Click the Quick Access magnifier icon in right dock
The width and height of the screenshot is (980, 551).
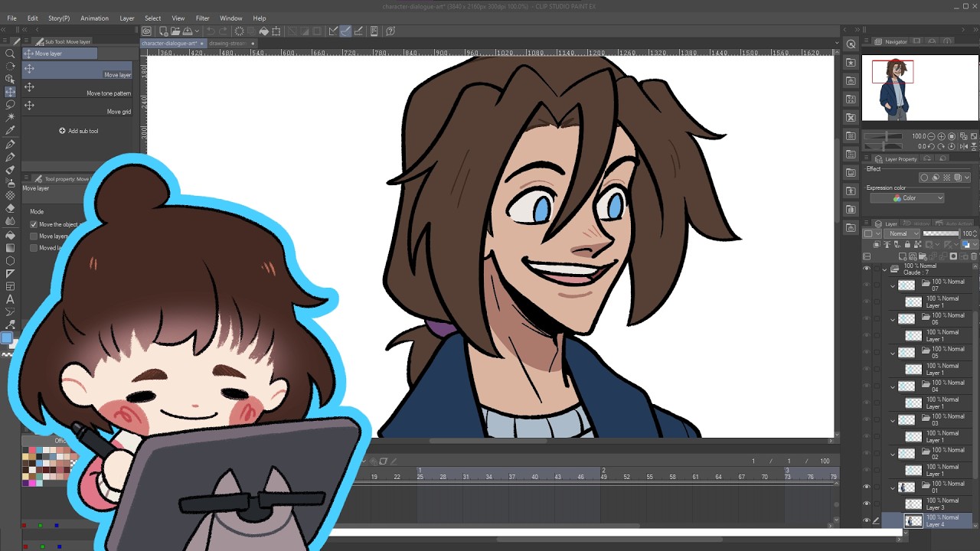click(851, 44)
